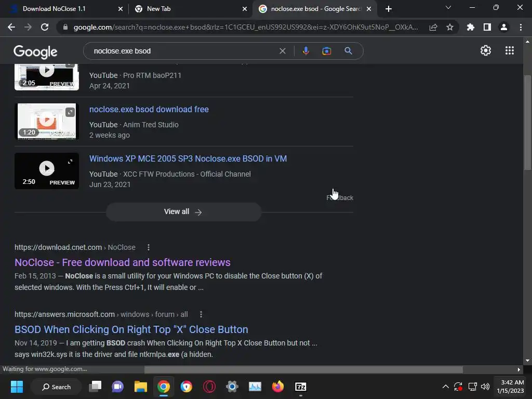Open File Explorer from taskbar
The image size is (532, 399).
[x=140, y=387]
